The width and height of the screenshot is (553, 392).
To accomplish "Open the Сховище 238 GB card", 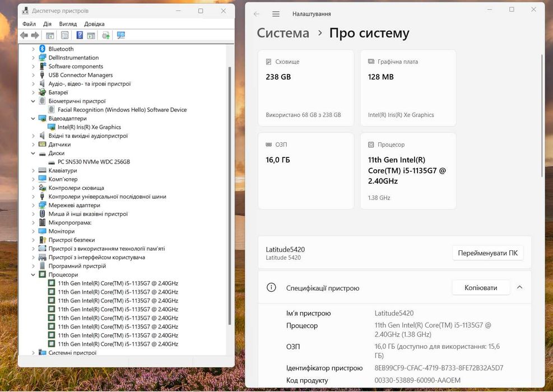I will click(x=306, y=88).
